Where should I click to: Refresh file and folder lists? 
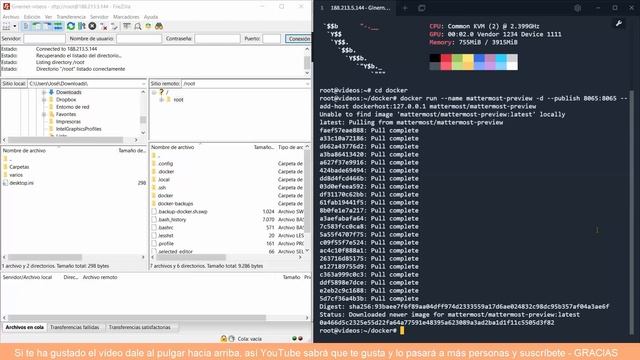[x=71, y=26]
